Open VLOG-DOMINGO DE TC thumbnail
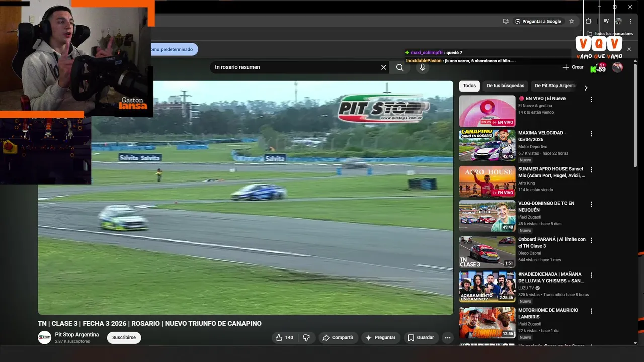The width and height of the screenshot is (644, 362). click(x=487, y=216)
